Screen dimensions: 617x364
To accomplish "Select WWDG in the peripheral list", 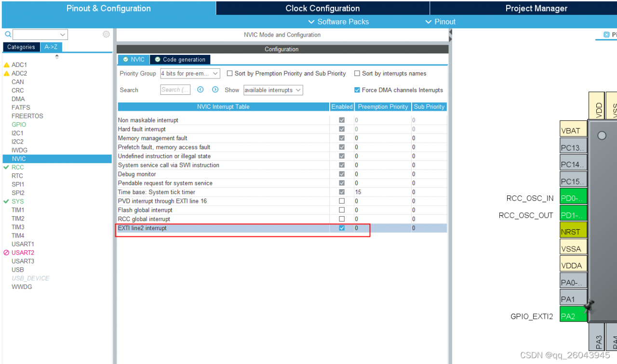I will pyautogui.click(x=22, y=287).
